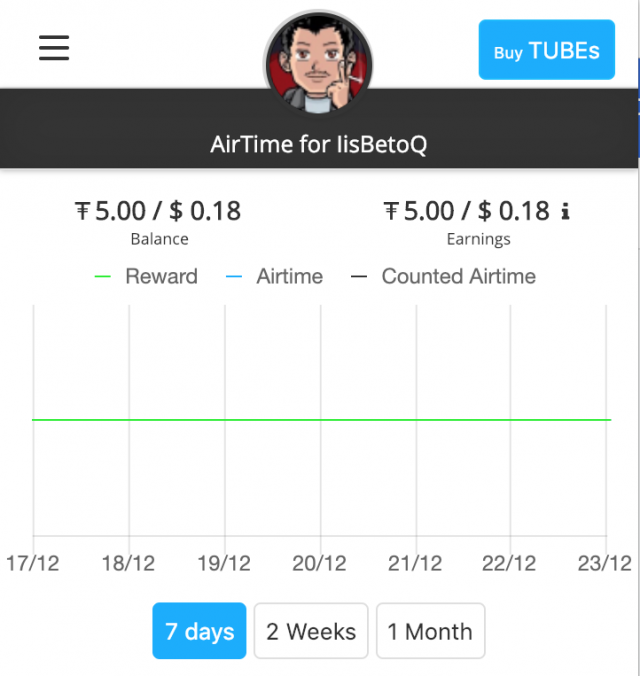This screenshot has width=640, height=676.
Task: Open the hamburger navigation menu
Action: [54, 47]
